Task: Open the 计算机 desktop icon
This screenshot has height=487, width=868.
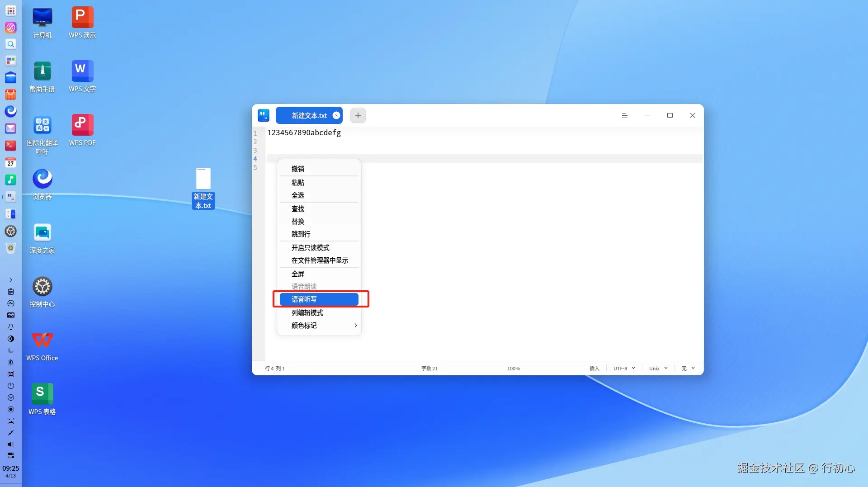Action: click(42, 23)
